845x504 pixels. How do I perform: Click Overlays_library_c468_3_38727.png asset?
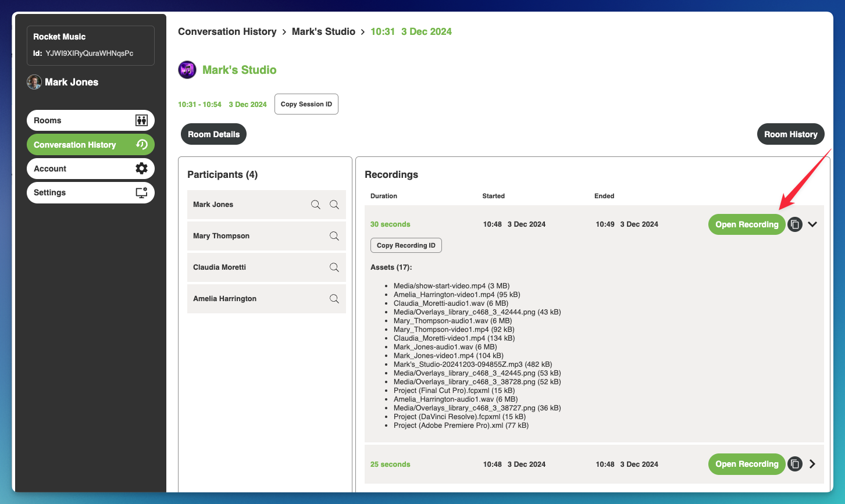477,408
